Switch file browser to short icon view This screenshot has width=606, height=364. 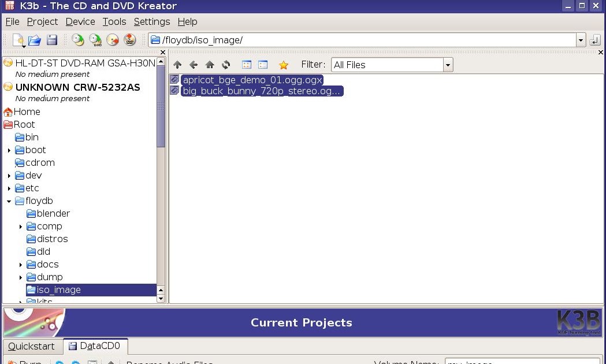pos(247,65)
